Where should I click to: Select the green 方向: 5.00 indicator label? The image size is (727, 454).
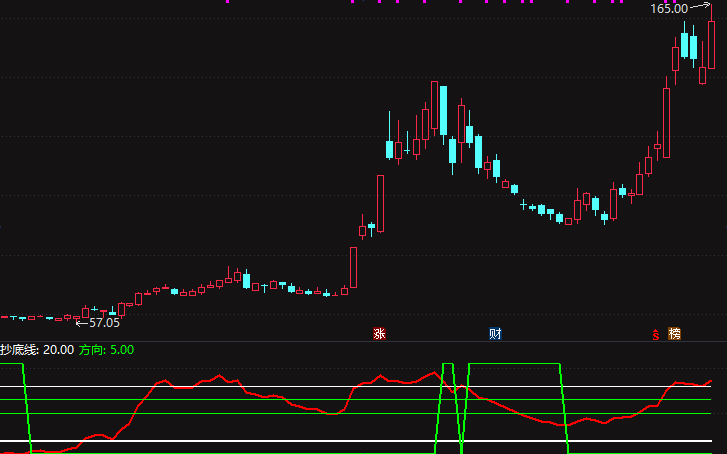[x=107, y=350]
